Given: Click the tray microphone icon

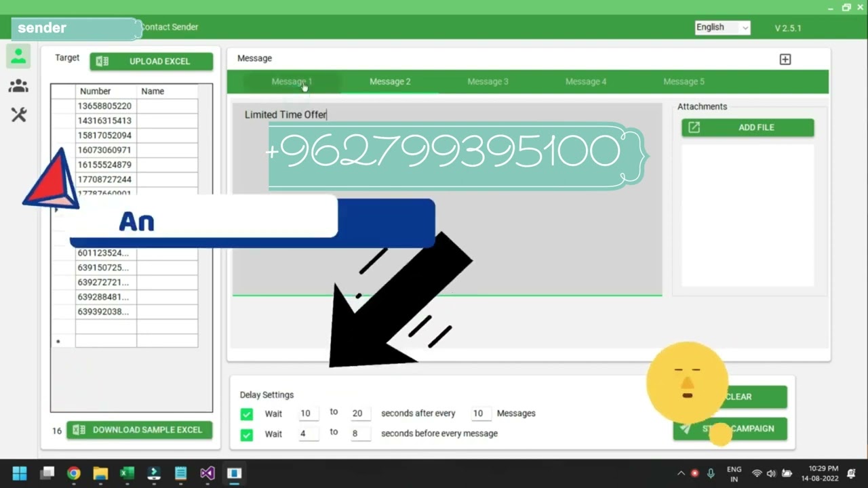Looking at the screenshot, I should [711, 474].
